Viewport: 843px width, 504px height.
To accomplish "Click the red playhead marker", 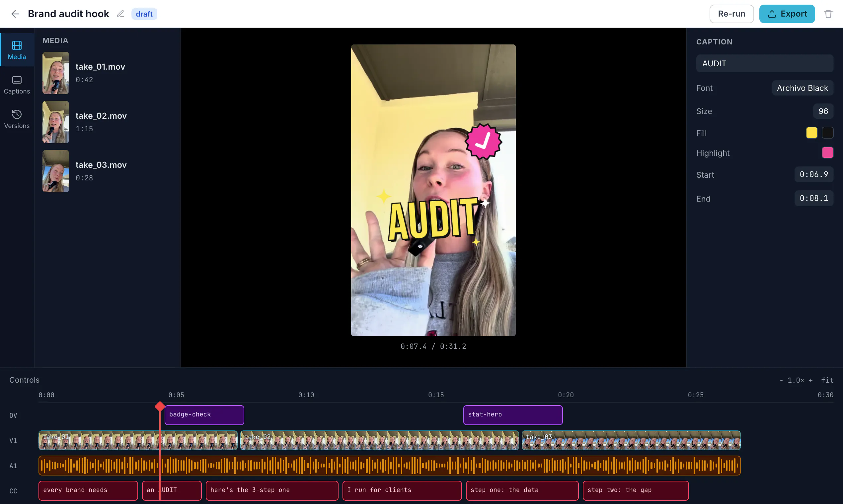I will point(160,407).
